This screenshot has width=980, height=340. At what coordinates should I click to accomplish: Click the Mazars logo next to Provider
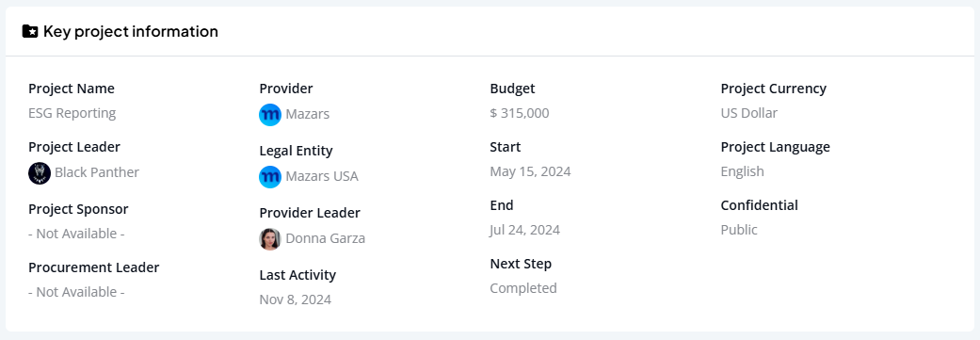pos(270,114)
